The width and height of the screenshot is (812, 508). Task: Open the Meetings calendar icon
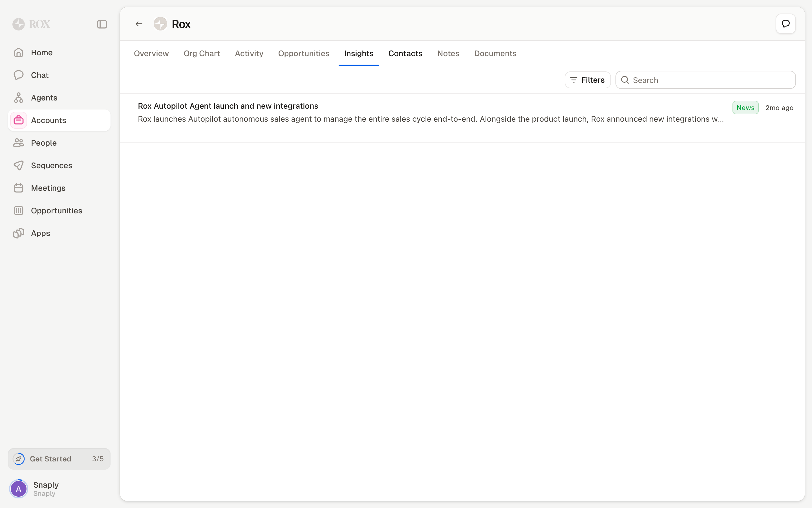pos(19,188)
